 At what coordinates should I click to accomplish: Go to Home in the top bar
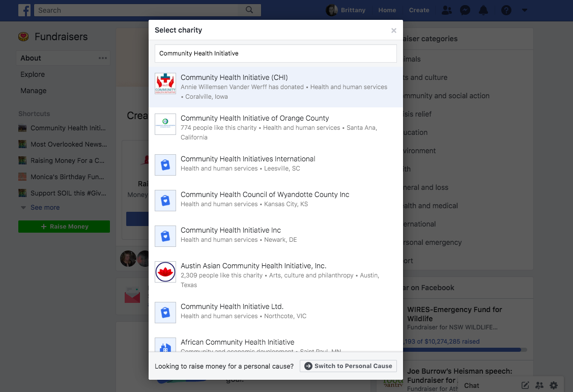[x=387, y=10]
